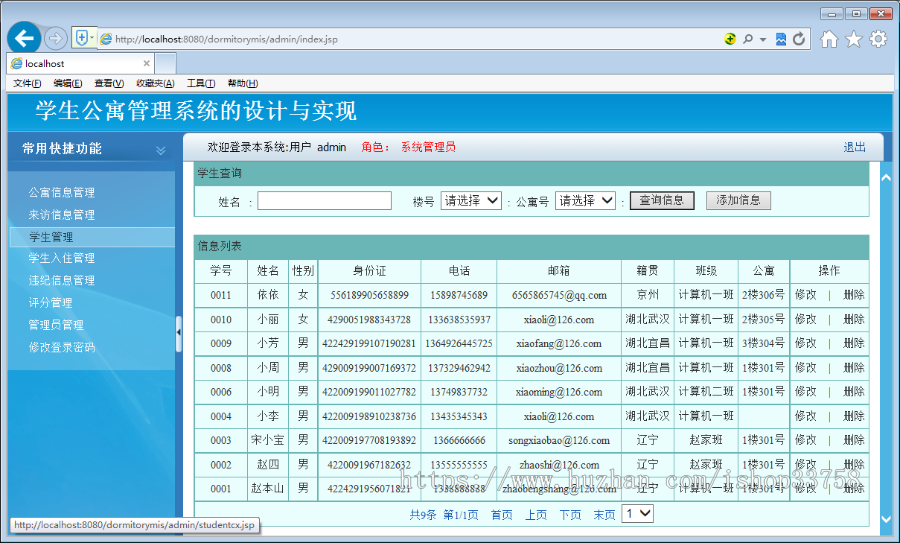Click 修改 for student 0004 小李
This screenshot has width=900, height=543.
pos(805,416)
